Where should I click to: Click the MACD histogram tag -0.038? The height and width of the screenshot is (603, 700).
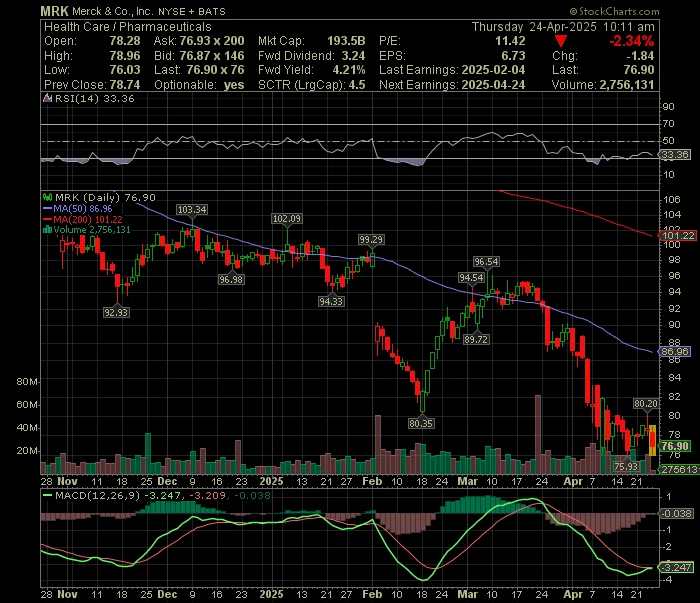[x=677, y=514]
